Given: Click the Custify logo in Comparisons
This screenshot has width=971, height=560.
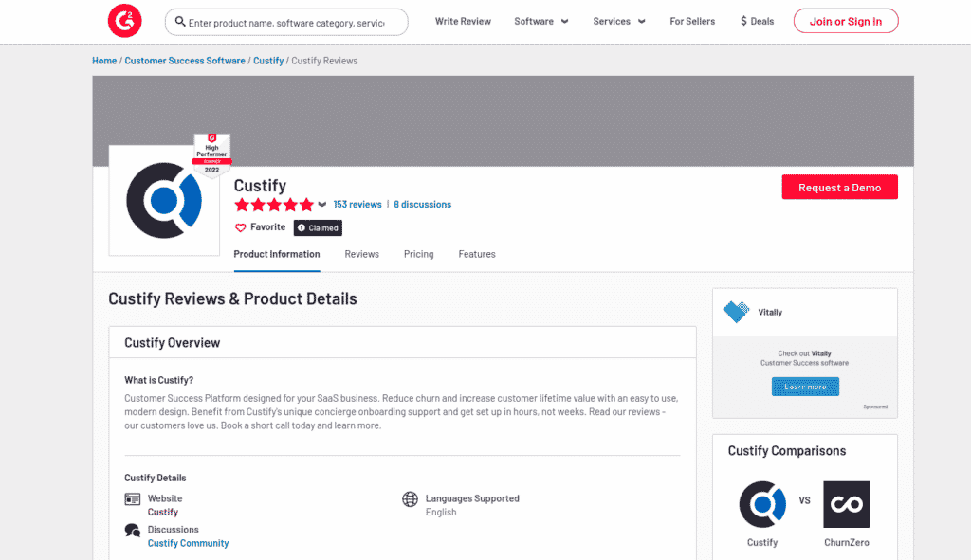Looking at the screenshot, I should [762, 504].
